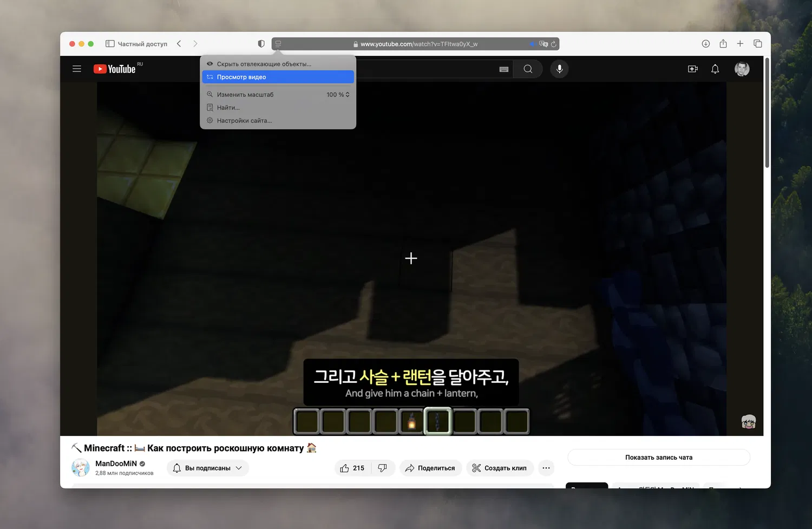The height and width of the screenshot is (529, 812).
Task: Click the Создать клип button
Action: [500, 468]
